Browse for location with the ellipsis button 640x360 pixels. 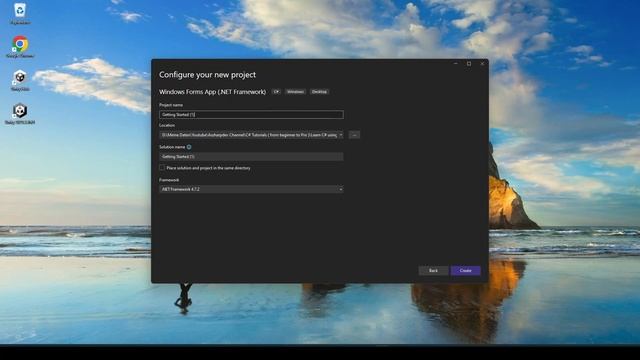(x=354, y=135)
